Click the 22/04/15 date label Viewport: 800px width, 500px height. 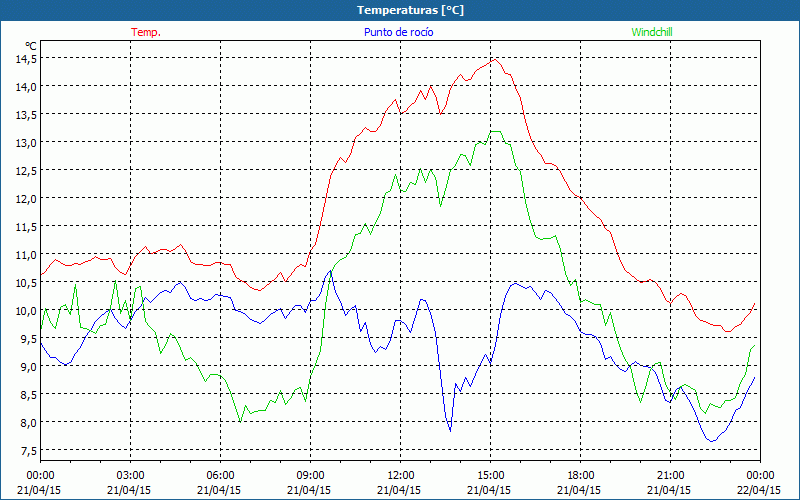[759, 490]
